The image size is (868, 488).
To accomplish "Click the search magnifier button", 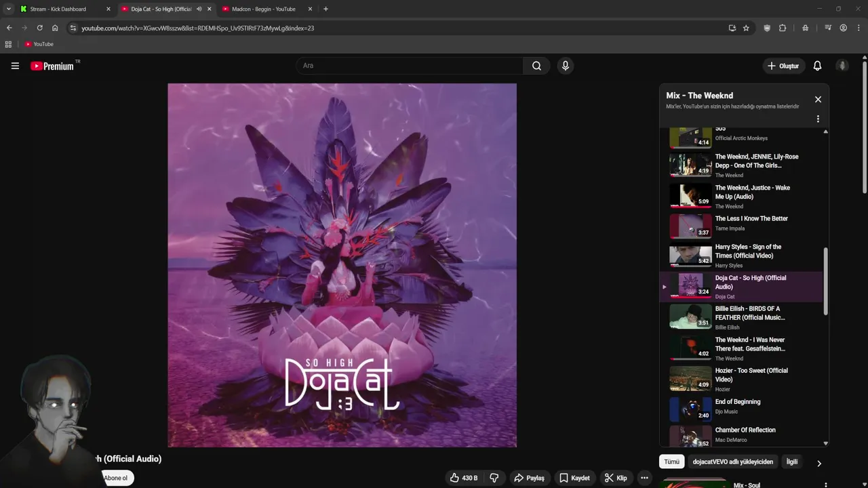I will 536,66.
